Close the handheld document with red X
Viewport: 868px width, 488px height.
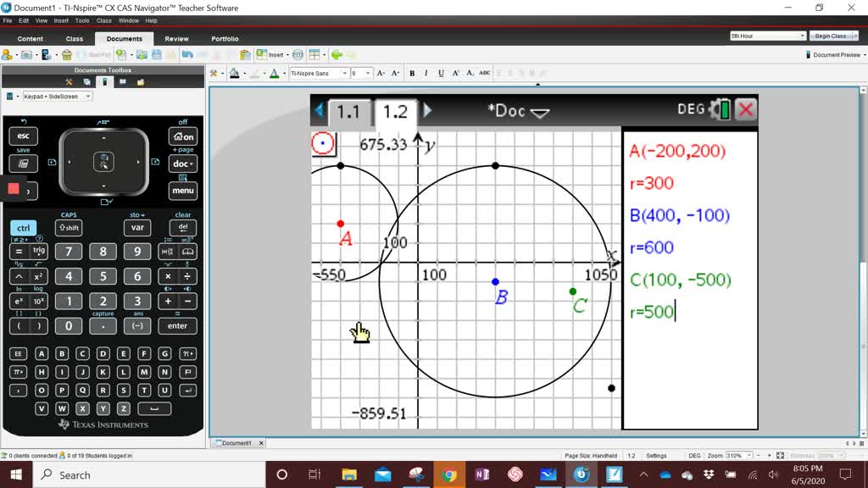(746, 109)
